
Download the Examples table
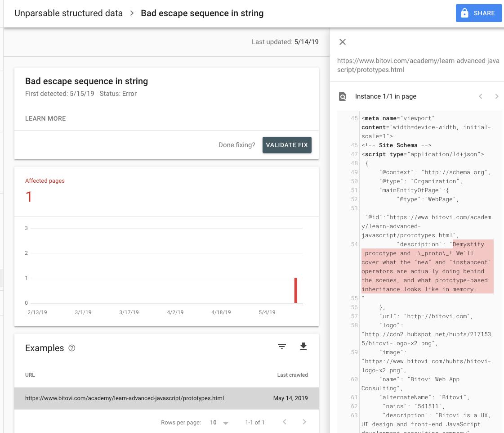click(303, 347)
